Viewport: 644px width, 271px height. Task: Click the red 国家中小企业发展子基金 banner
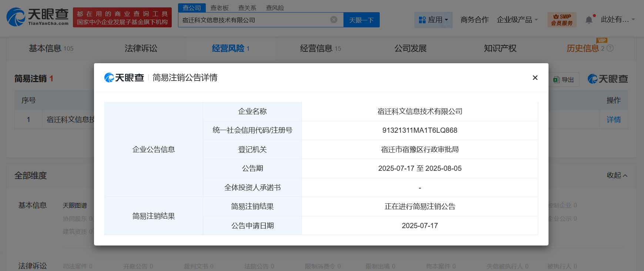pyautogui.click(x=122, y=17)
